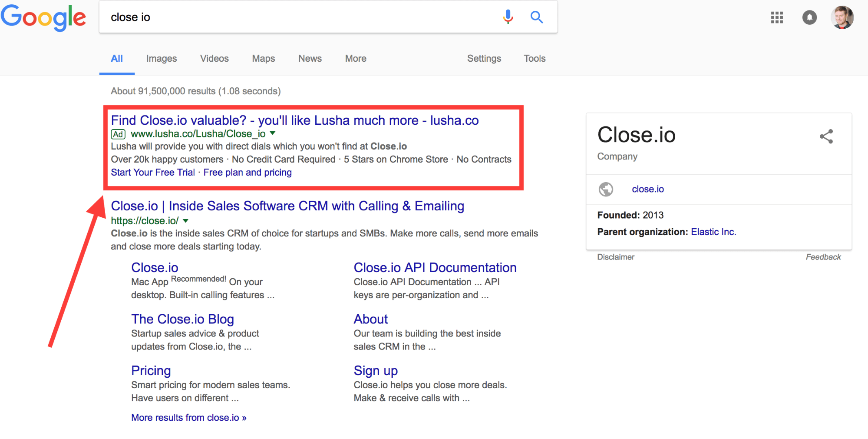The height and width of the screenshot is (439, 868).
Task: Click the globe icon beside close.io
Action: tap(606, 189)
